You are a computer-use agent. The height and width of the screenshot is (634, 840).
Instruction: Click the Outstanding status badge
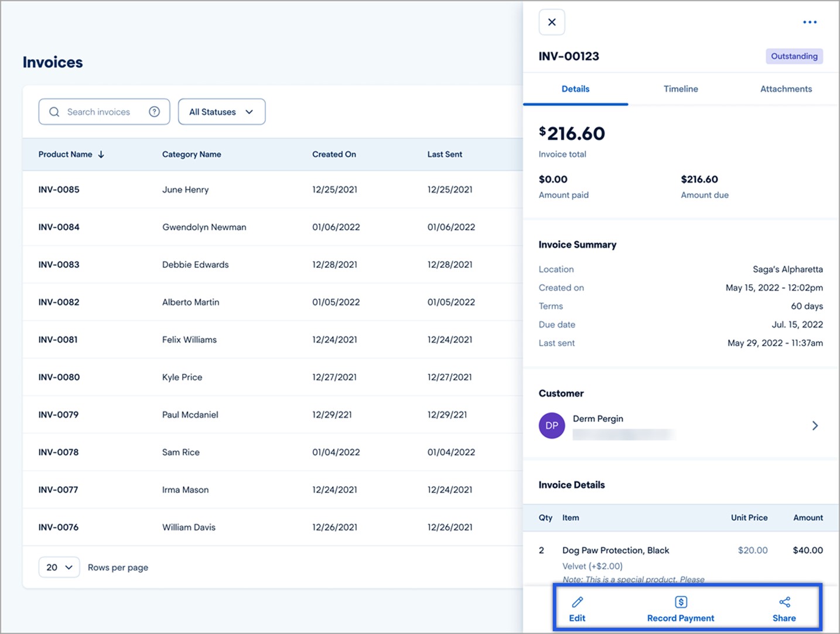click(x=794, y=56)
